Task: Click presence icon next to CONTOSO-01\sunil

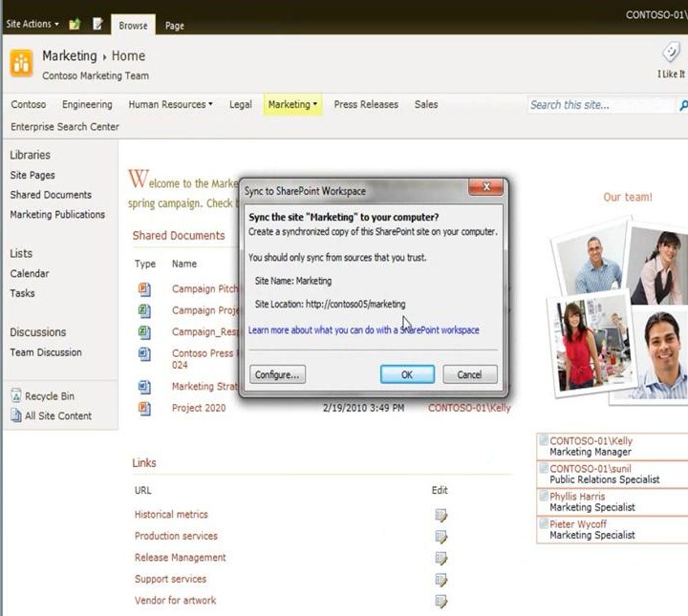Action: pyautogui.click(x=544, y=467)
